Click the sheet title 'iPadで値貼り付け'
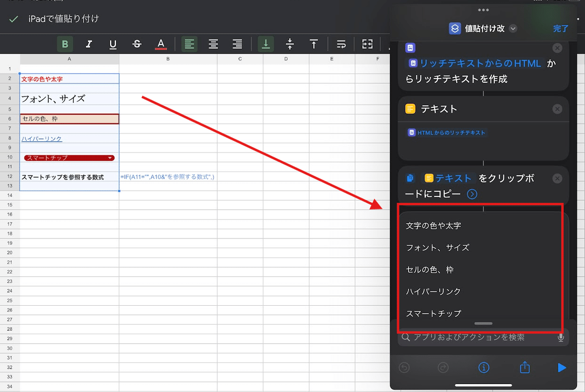This screenshot has height=392, width=585. tap(64, 19)
